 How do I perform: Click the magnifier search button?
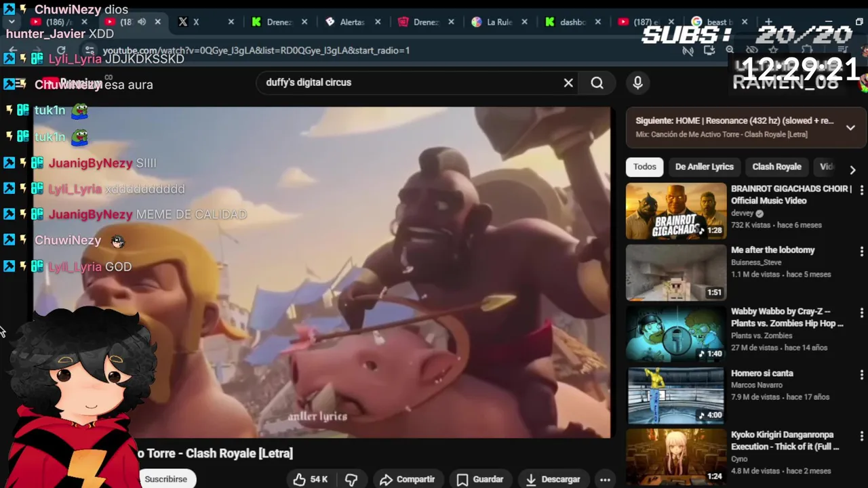click(x=597, y=83)
